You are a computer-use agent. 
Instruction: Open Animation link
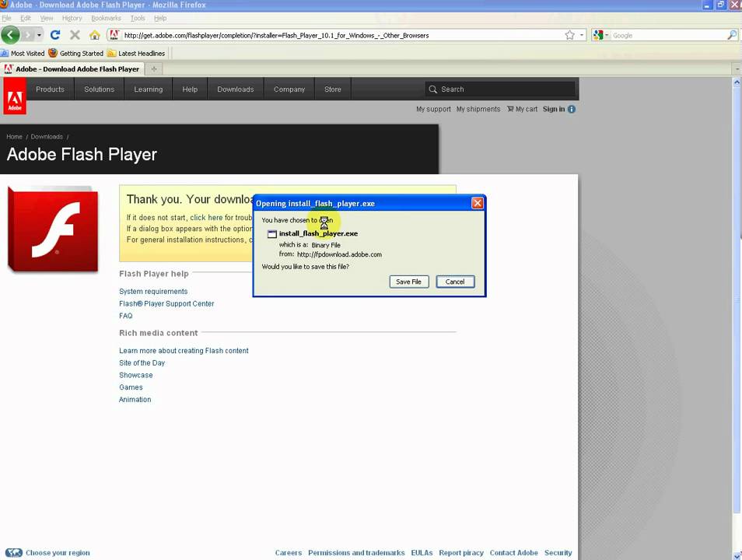[x=135, y=400]
